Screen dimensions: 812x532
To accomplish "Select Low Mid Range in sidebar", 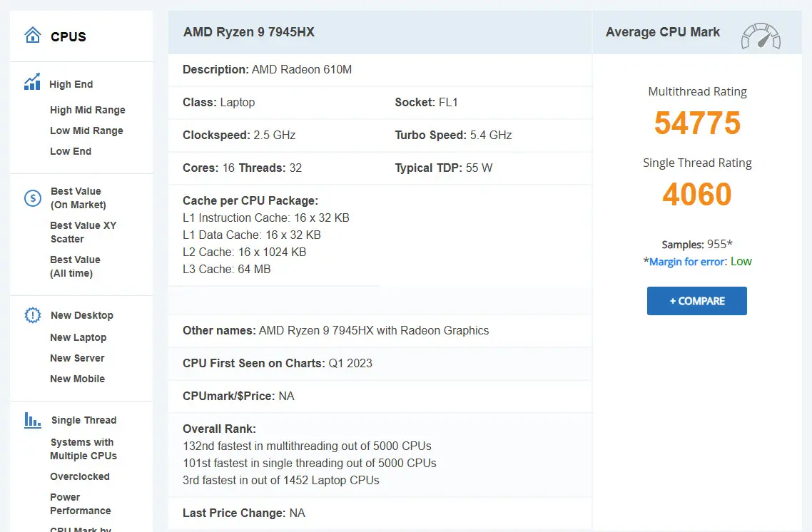I will pos(86,131).
